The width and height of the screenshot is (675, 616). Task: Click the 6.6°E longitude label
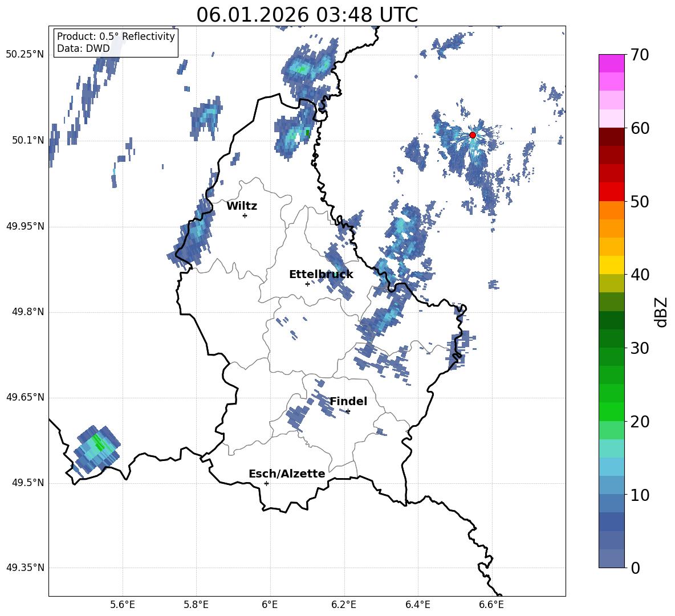(x=491, y=605)
